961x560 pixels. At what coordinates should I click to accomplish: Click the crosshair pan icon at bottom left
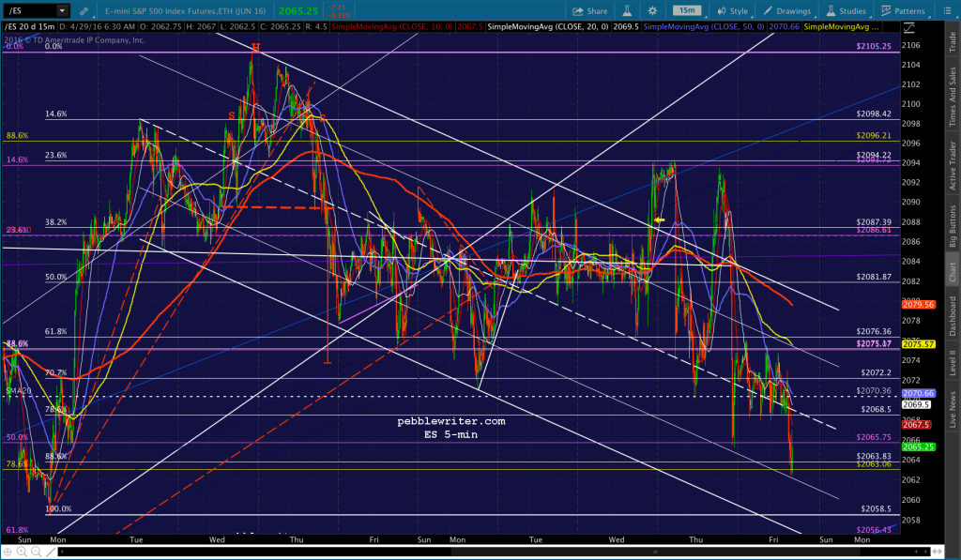click(x=8, y=552)
